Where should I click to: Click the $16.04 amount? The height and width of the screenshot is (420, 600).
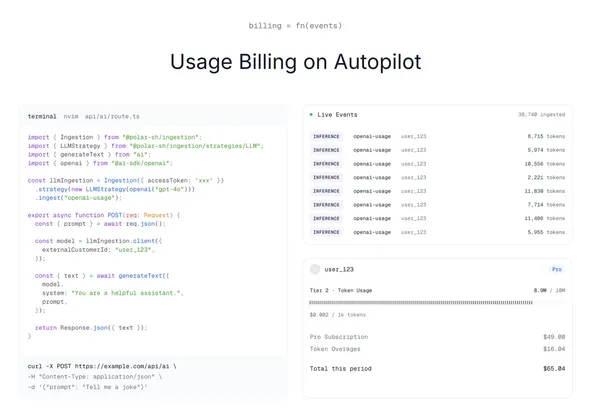[x=554, y=349]
